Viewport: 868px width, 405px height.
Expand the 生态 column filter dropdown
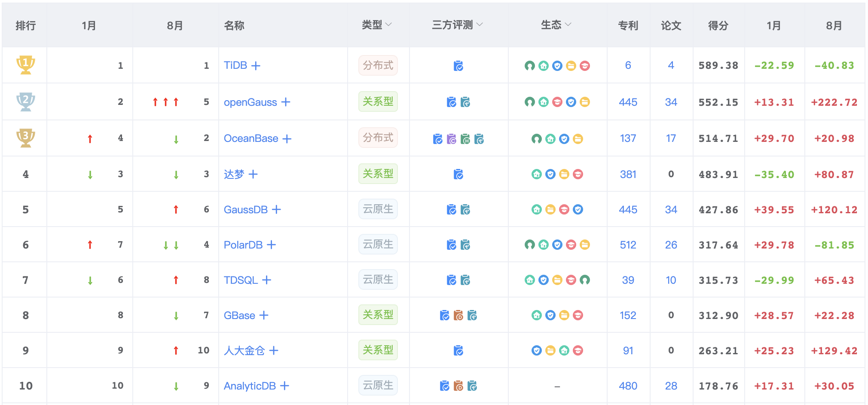coord(568,25)
